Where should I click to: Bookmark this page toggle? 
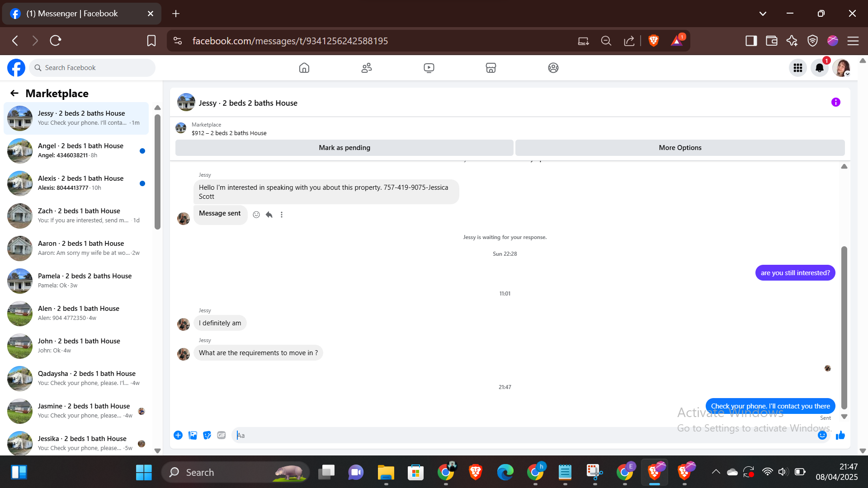[x=151, y=41]
